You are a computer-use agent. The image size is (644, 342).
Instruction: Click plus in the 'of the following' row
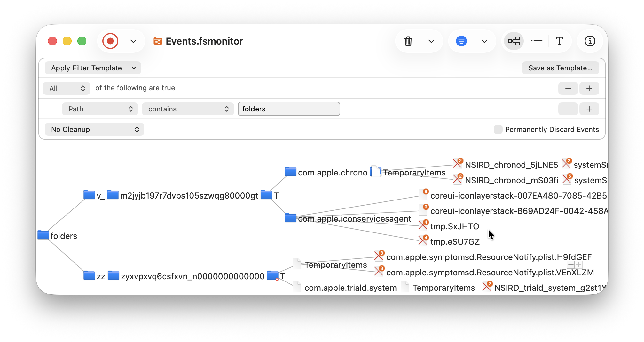[x=589, y=88]
